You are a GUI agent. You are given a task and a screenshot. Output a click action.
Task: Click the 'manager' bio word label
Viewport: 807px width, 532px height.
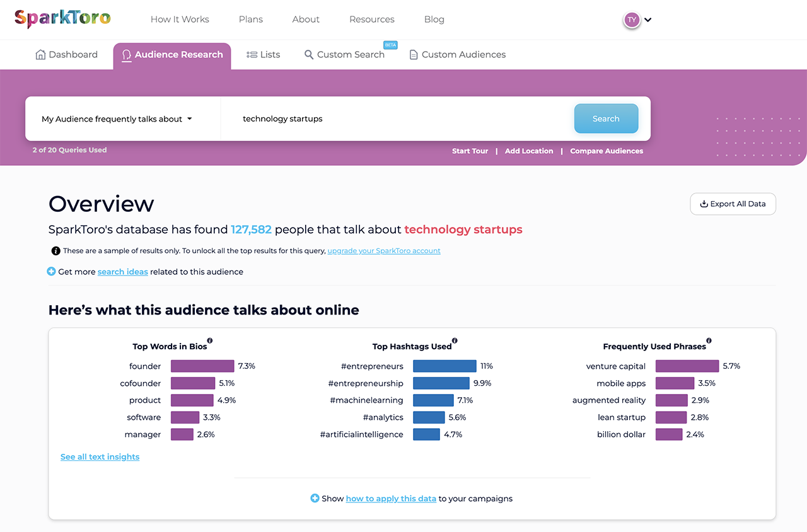pos(142,434)
